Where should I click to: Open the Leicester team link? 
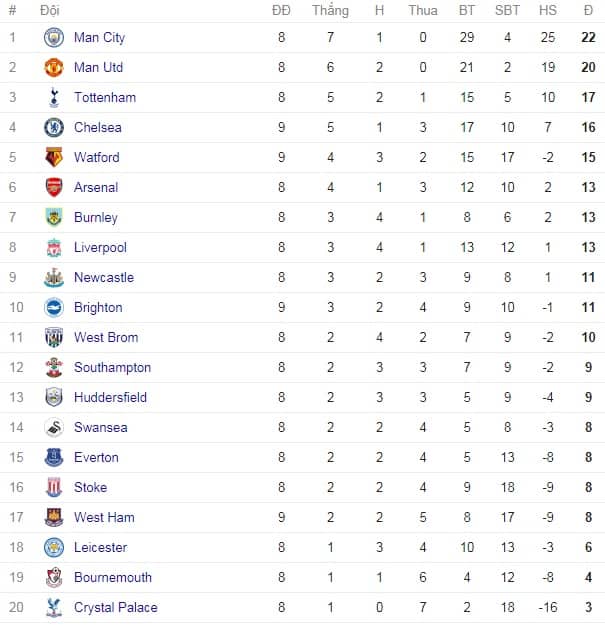pos(101,547)
